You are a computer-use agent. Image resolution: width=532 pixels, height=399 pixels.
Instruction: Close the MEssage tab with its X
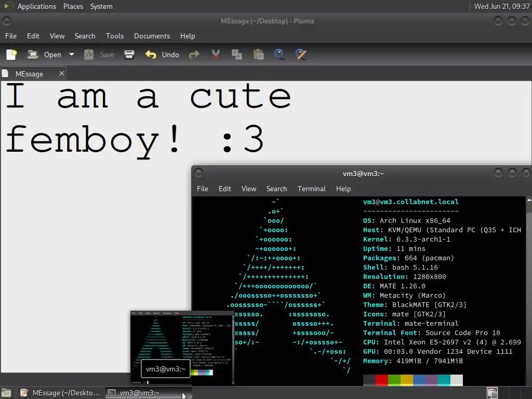(x=62, y=73)
